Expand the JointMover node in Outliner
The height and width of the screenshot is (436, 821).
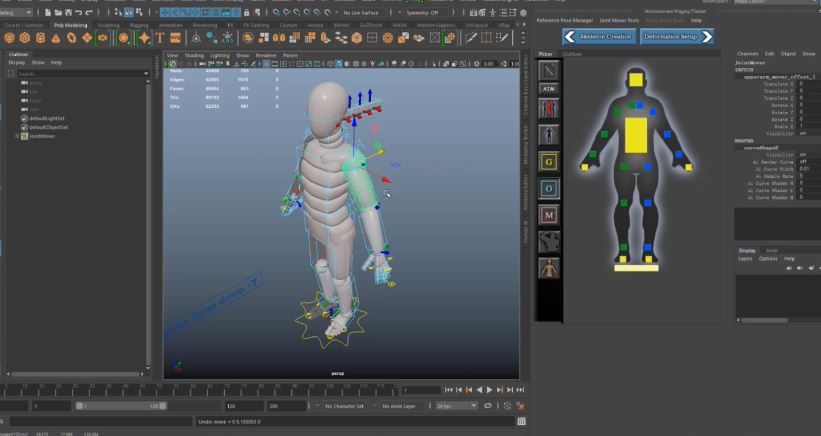16,136
